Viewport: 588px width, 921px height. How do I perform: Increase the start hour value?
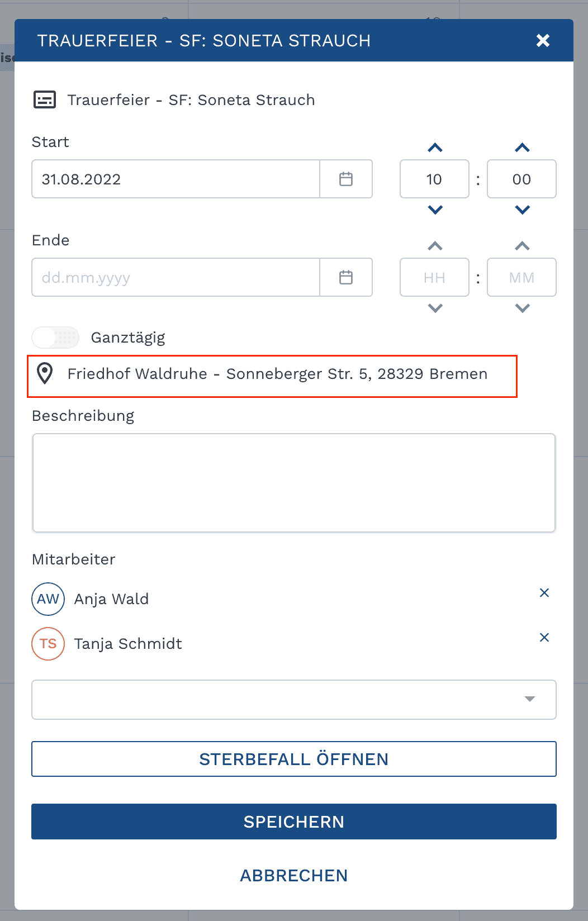tap(435, 148)
